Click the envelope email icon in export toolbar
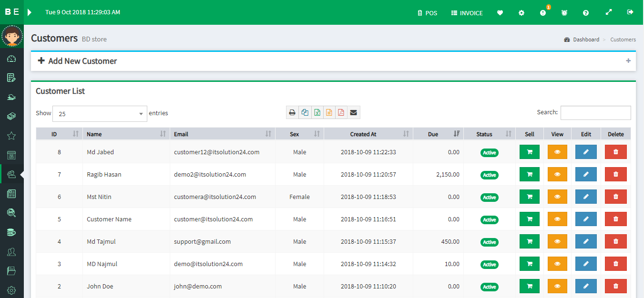Image resolution: width=644 pixels, height=298 pixels. pyautogui.click(x=353, y=113)
